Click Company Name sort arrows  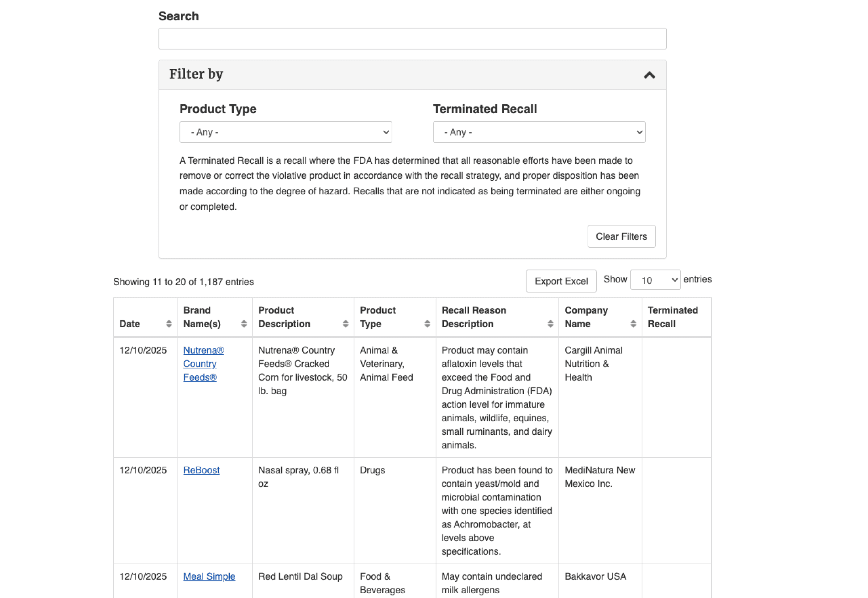pyautogui.click(x=633, y=324)
